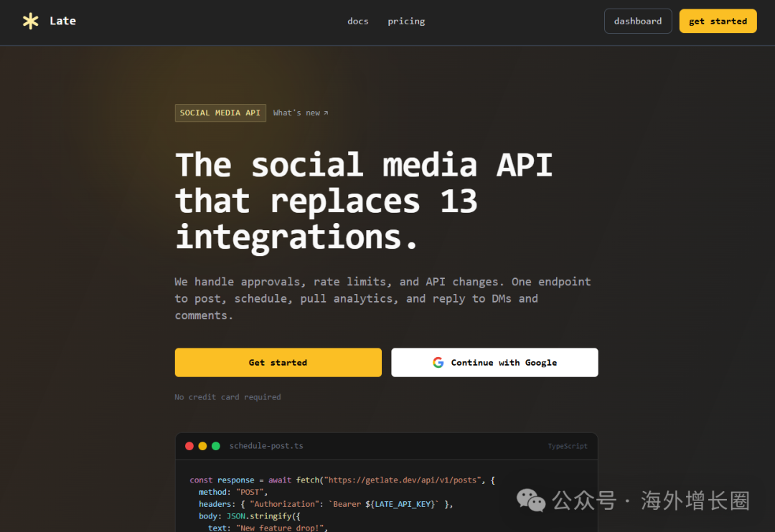The width and height of the screenshot is (775, 532).
Task: Click the No credit card required text
Action: click(228, 397)
